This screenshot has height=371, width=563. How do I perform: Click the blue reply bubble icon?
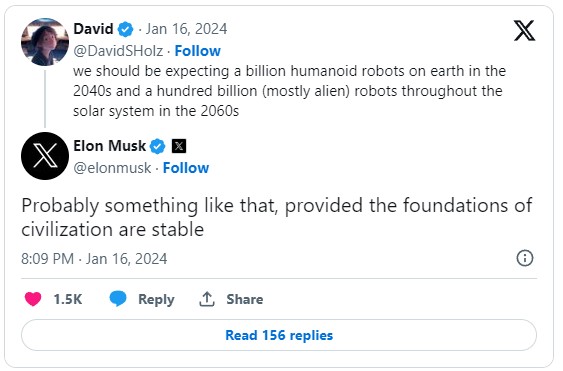[x=118, y=298]
